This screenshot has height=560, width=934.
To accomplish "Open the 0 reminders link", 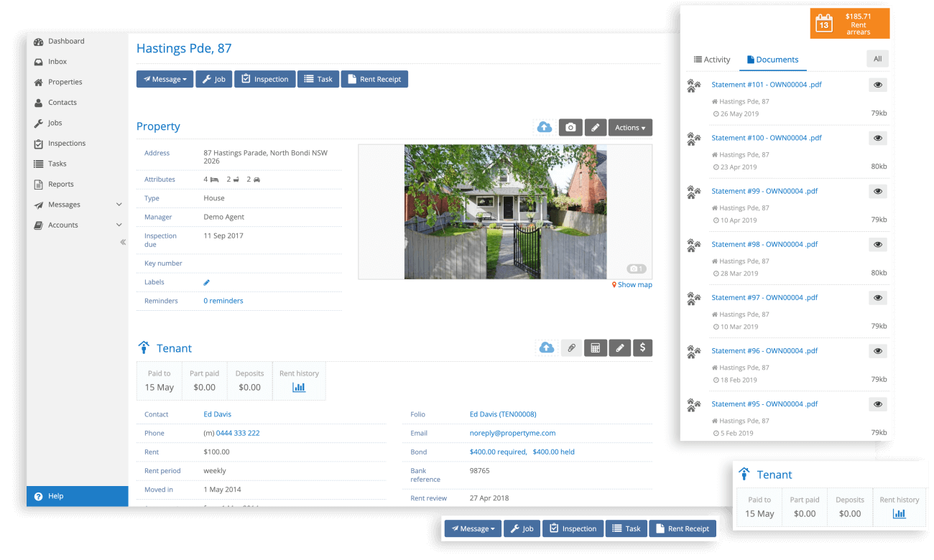I will (x=223, y=301).
